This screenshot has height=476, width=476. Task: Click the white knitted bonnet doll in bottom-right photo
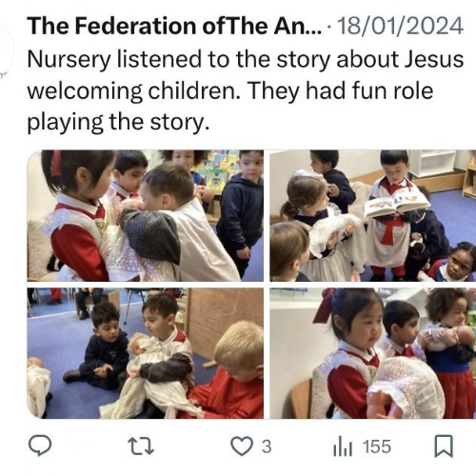pos(407,387)
